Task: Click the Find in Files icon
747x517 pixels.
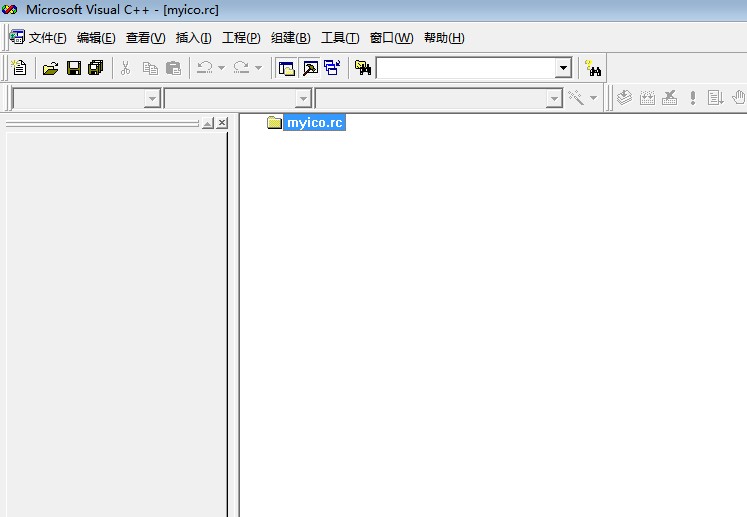Action: point(363,68)
